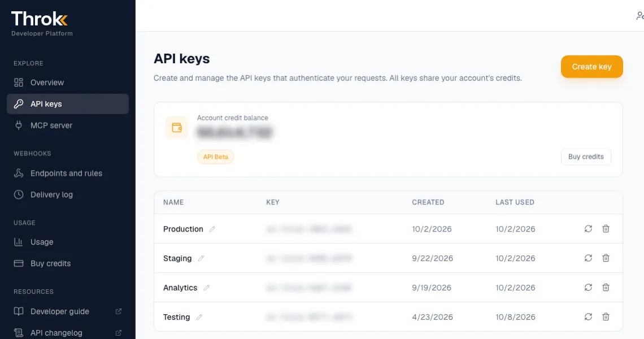Open the API changelog link
The height and width of the screenshot is (339, 644).
click(68, 333)
